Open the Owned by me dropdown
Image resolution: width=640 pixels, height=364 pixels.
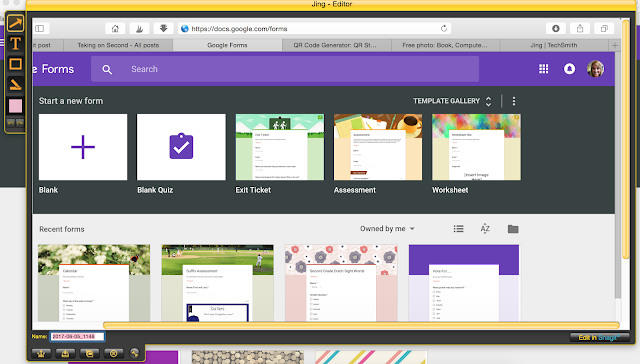[x=387, y=229]
